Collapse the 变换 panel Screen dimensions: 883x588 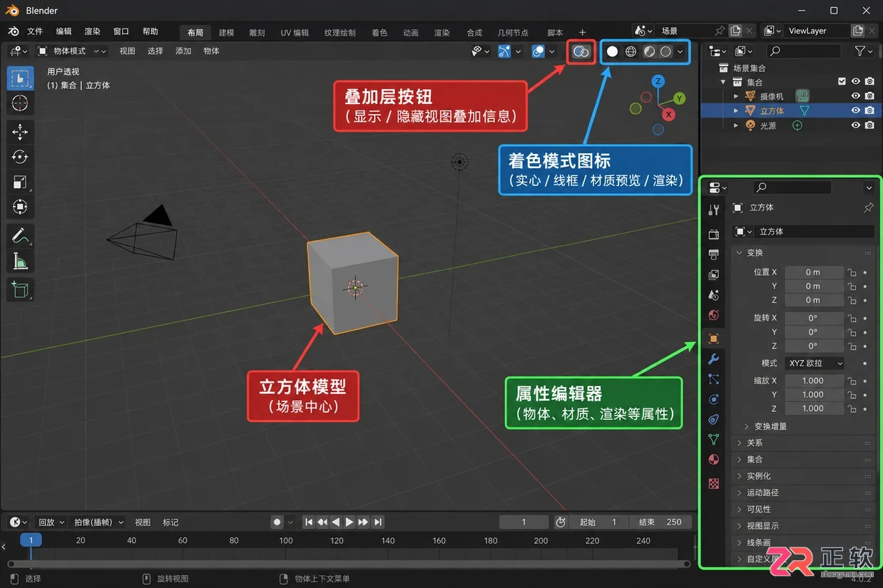point(803,253)
